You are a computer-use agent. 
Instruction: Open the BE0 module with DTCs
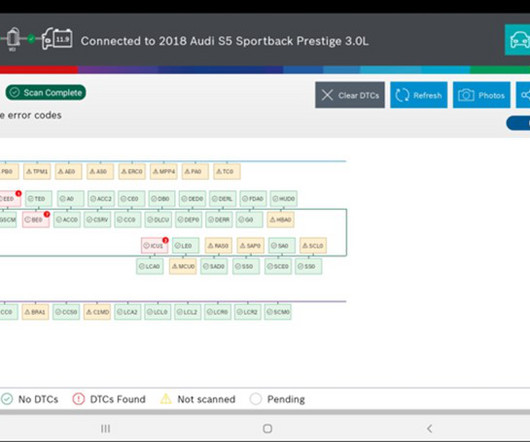coord(36,220)
